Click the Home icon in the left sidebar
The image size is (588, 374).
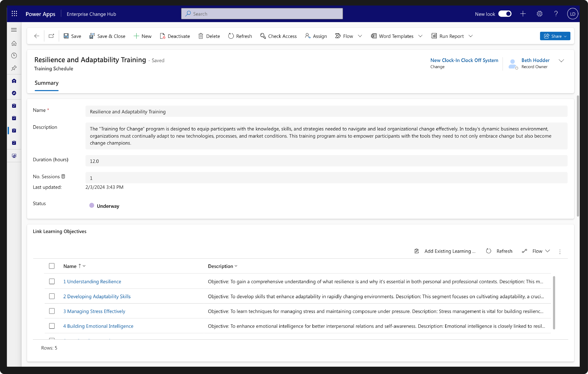tap(14, 43)
